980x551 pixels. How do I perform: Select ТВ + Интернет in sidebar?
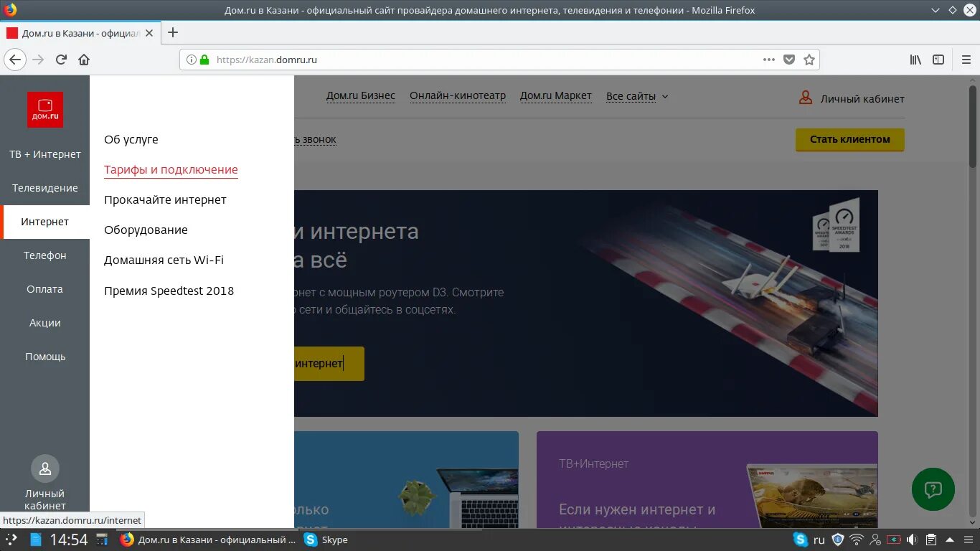(45, 154)
